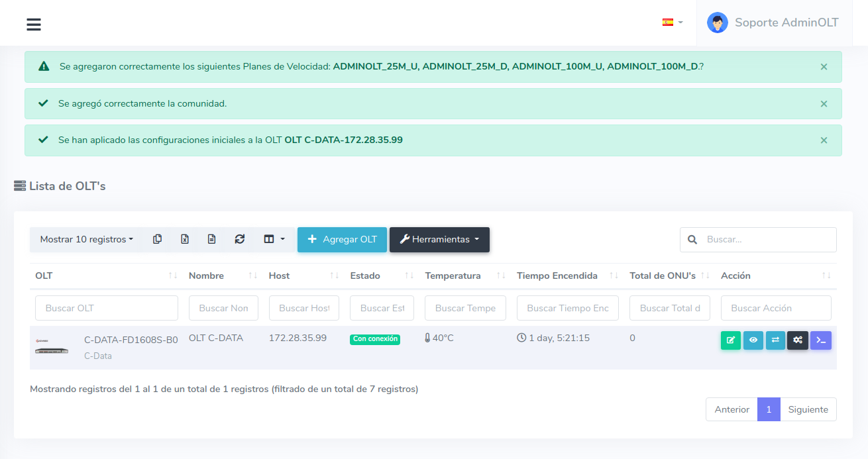Click the refresh table icon
The width and height of the screenshot is (868, 459).
(239, 240)
